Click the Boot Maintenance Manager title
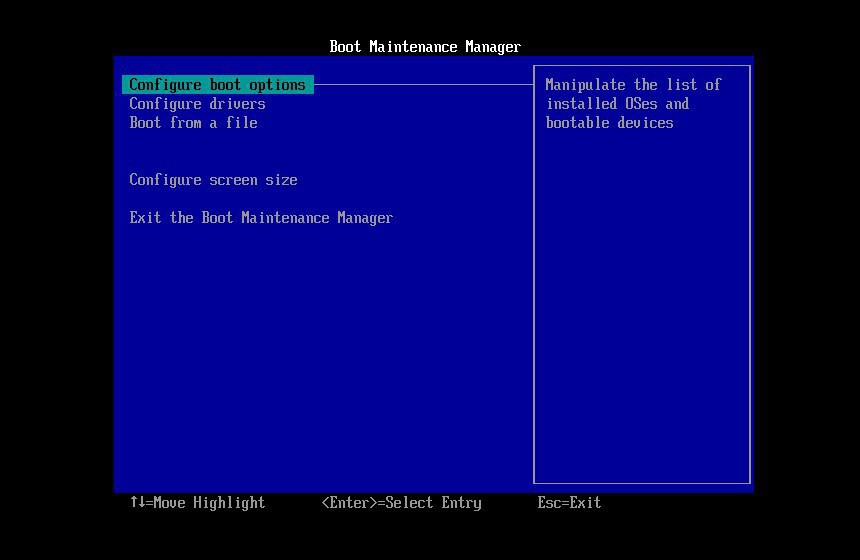Viewport: 860px width, 560px height. [425, 47]
